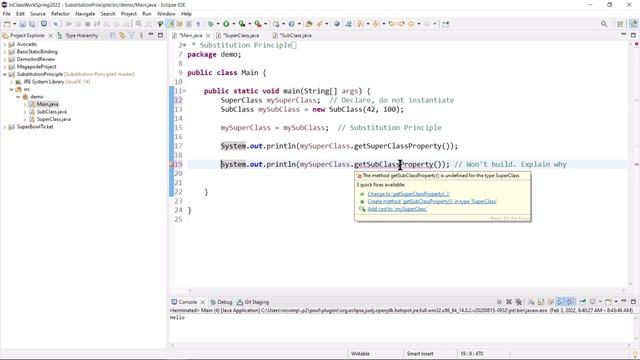This screenshot has width=640, height=360.
Task: Expand the Avocado project
Action: [x=5, y=44]
